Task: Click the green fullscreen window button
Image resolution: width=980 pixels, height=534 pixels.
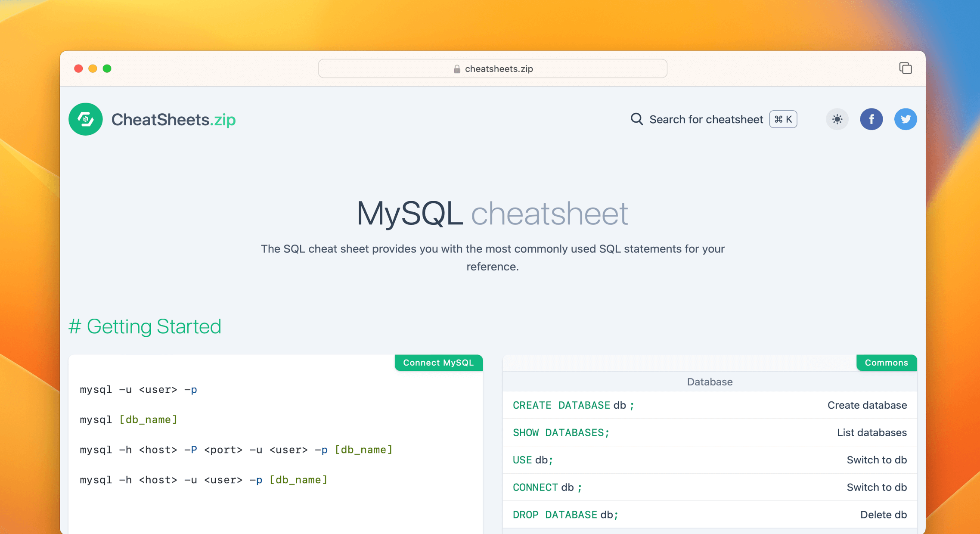Action: click(107, 68)
